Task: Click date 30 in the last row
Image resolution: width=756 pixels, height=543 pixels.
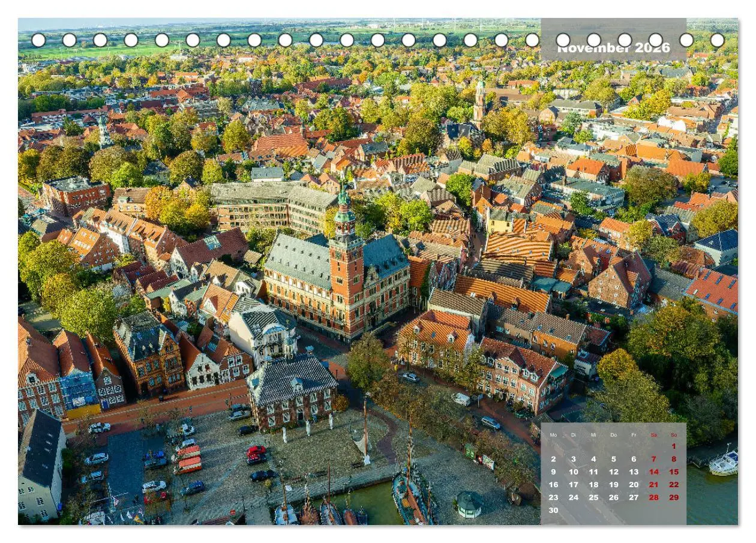Action: [x=553, y=511]
